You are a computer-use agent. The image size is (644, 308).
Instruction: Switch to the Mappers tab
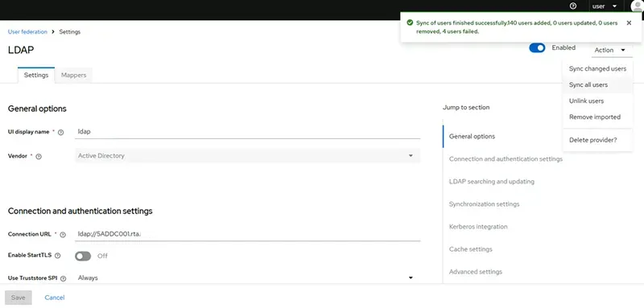tap(73, 76)
